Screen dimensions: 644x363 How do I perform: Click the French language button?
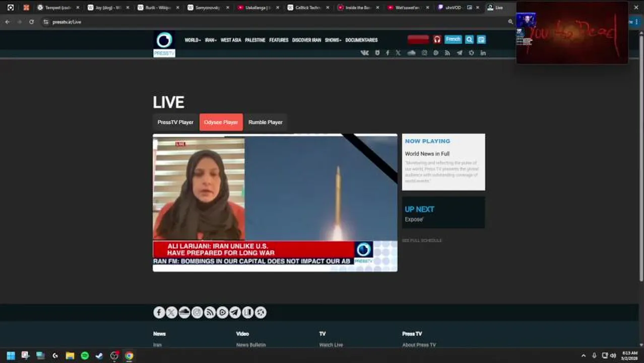[453, 39]
